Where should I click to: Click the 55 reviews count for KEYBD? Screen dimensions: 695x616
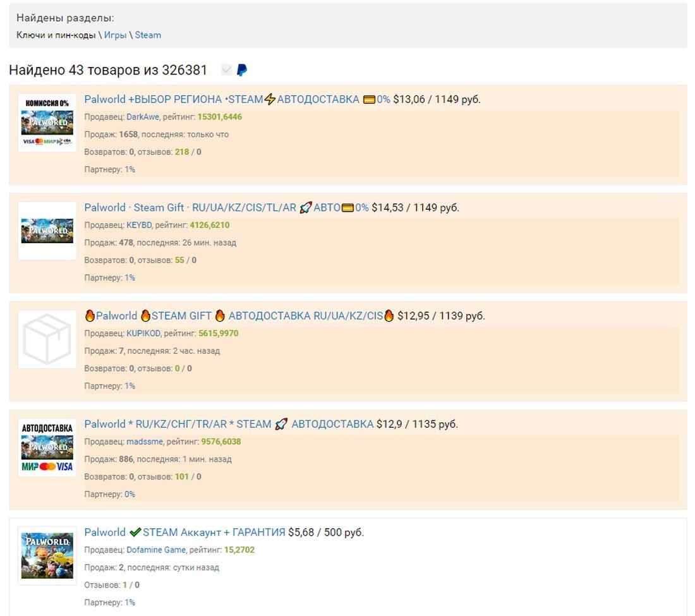tap(179, 260)
